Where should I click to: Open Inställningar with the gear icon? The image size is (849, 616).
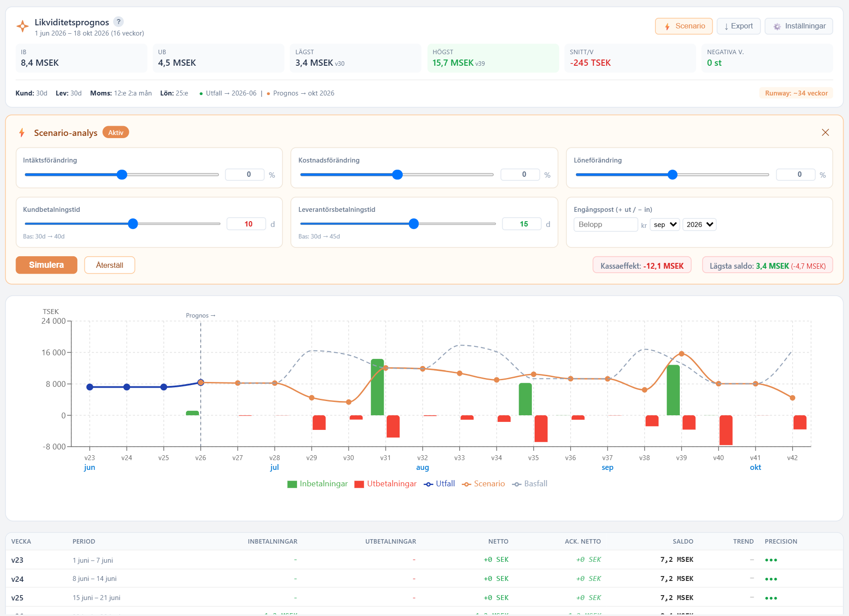pyautogui.click(x=798, y=26)
